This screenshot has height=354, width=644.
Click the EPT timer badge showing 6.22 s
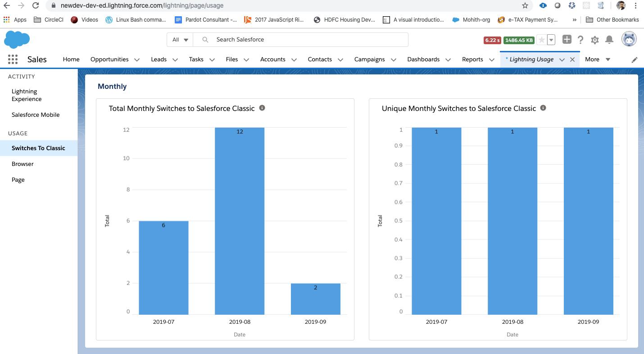click(x=492, y=40)
